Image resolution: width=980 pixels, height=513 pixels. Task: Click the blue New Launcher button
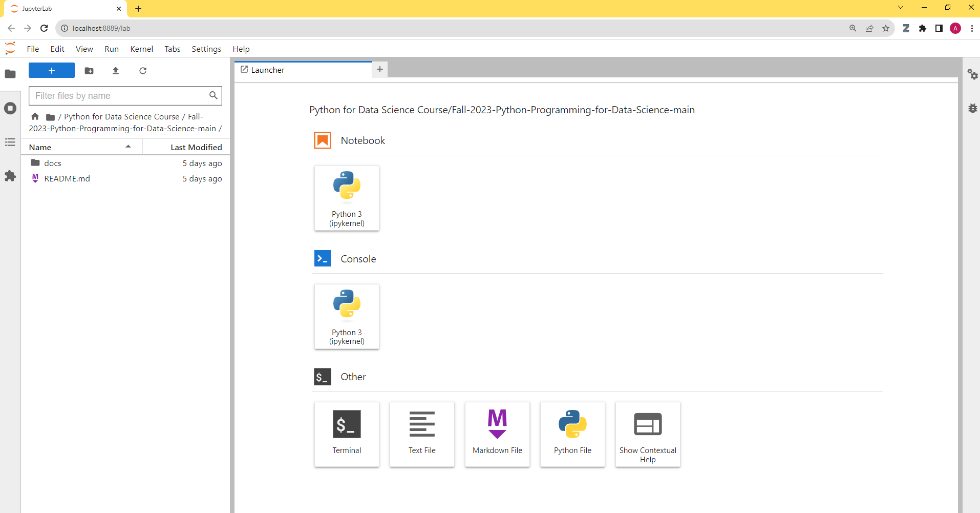tap(52, 71)
